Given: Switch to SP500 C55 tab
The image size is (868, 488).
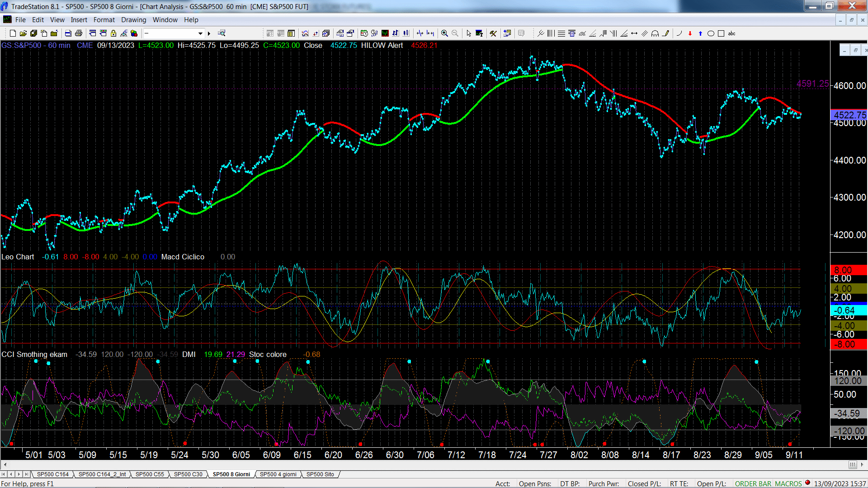Looking at the screenshot, I should pos(150,474).
